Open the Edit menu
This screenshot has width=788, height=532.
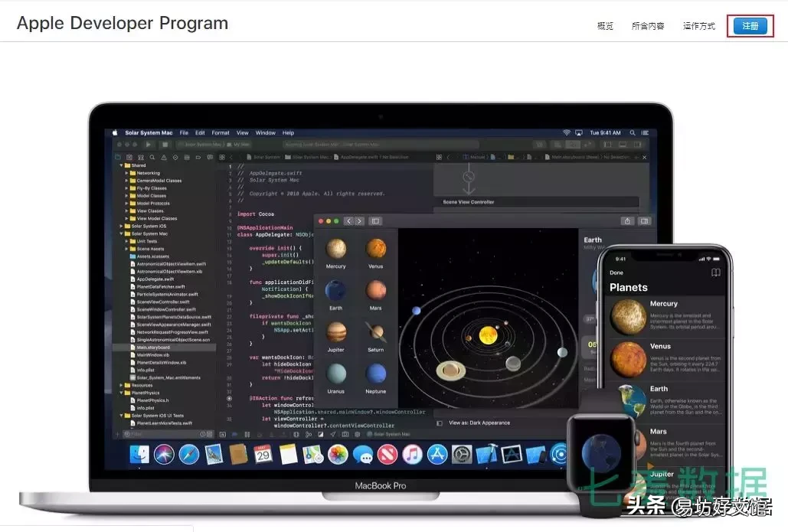click(x=200, y=132)
